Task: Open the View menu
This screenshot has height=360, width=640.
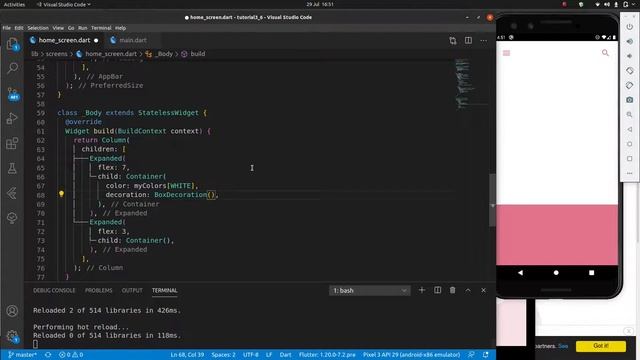Action: click(58, 28)
